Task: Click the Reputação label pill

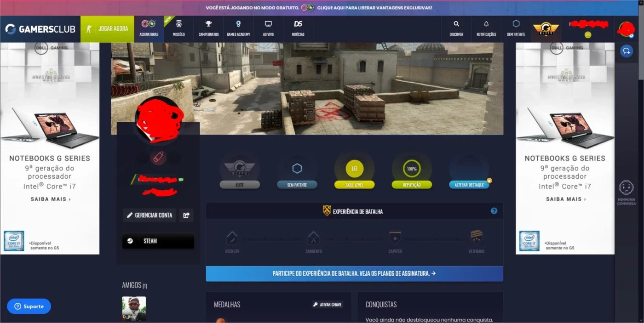Action: pos(412,185)
